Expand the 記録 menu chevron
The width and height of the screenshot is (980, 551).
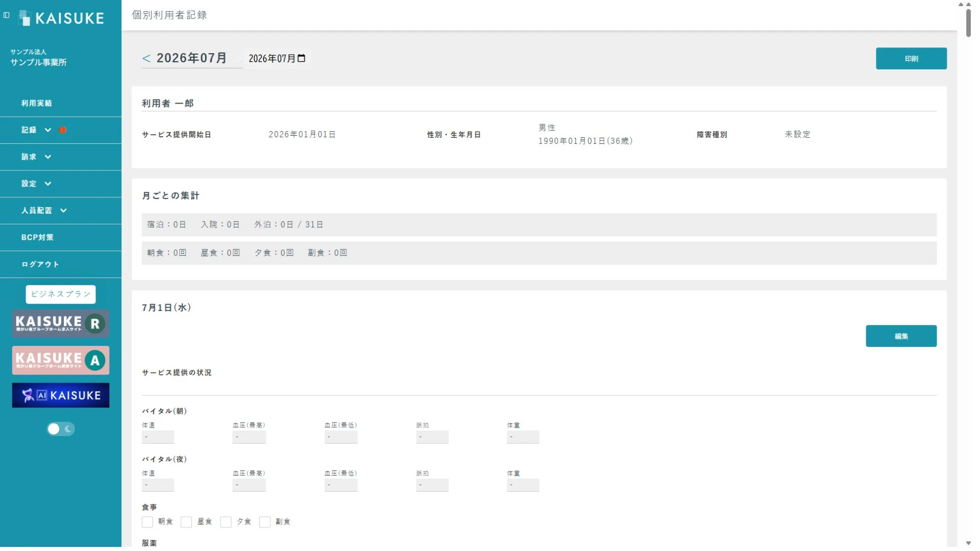click(x=48, y=130)
